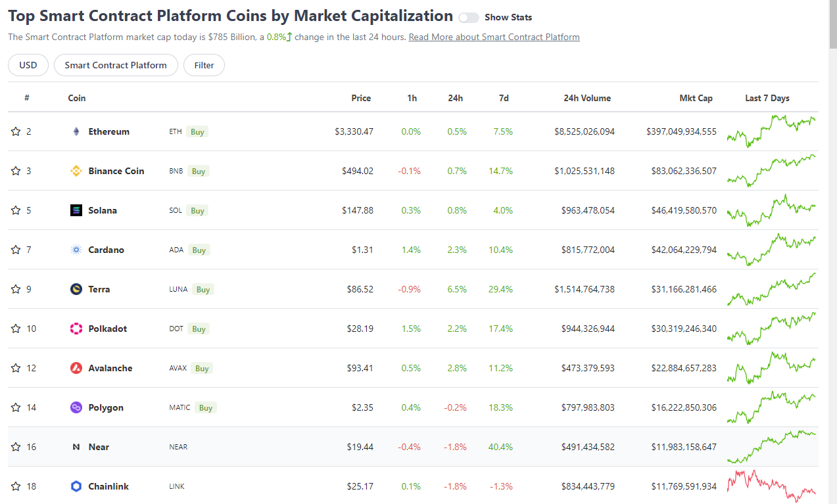Star Cardano as a favorite
The width and height of the screenshot is (837, 504).
[16, 250]
